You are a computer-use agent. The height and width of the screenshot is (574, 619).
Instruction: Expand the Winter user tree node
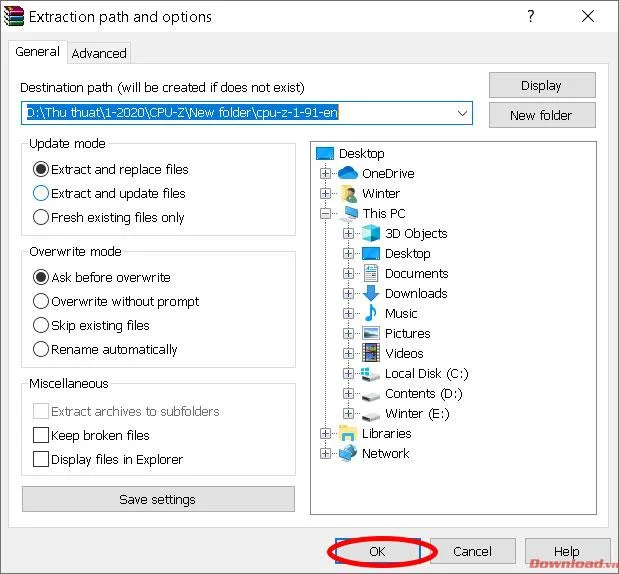(x=325, y=193)
